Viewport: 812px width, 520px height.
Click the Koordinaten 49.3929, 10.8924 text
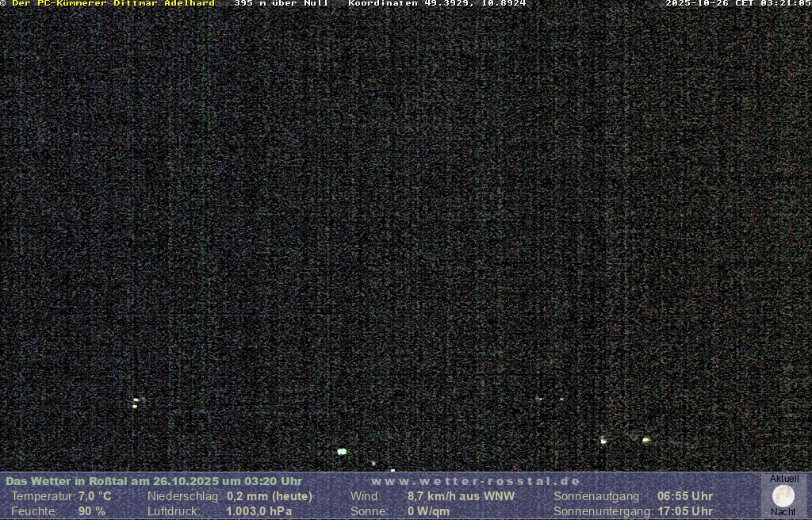point(437,3)
